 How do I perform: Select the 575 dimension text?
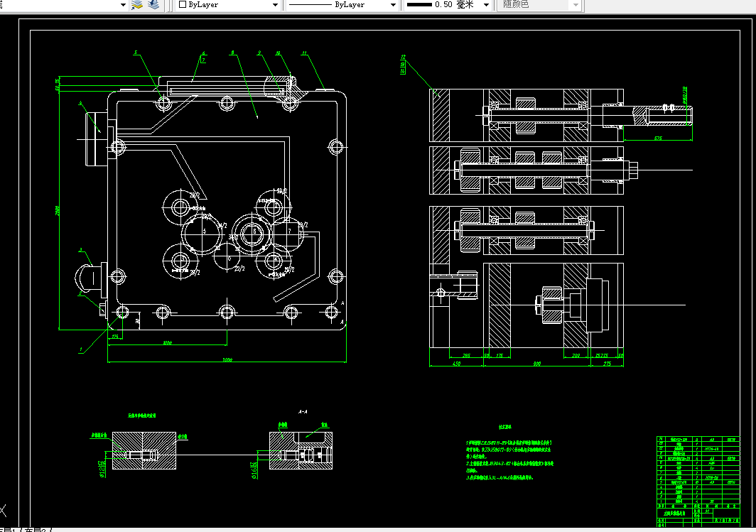[x=658, y=139]
